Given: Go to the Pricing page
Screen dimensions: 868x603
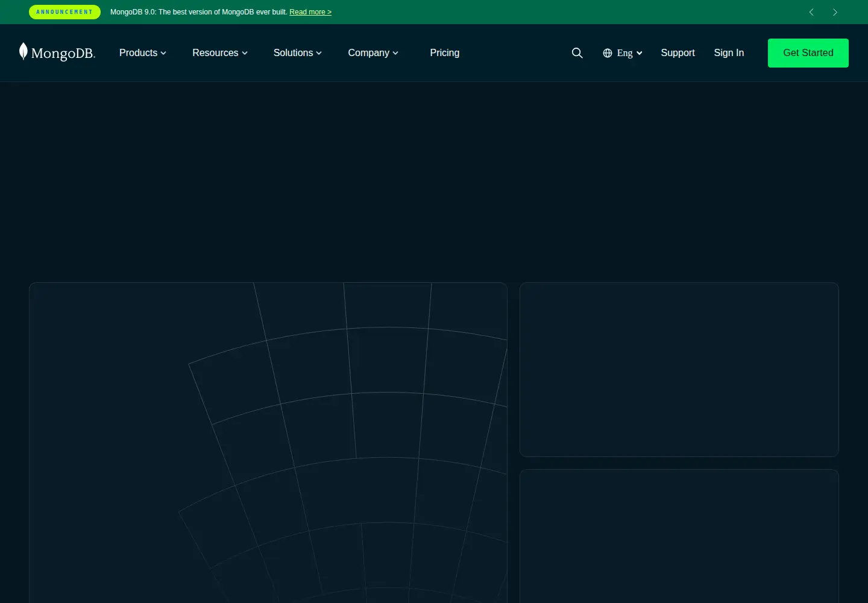Looking at the screenshot, I should coord(445,53).
